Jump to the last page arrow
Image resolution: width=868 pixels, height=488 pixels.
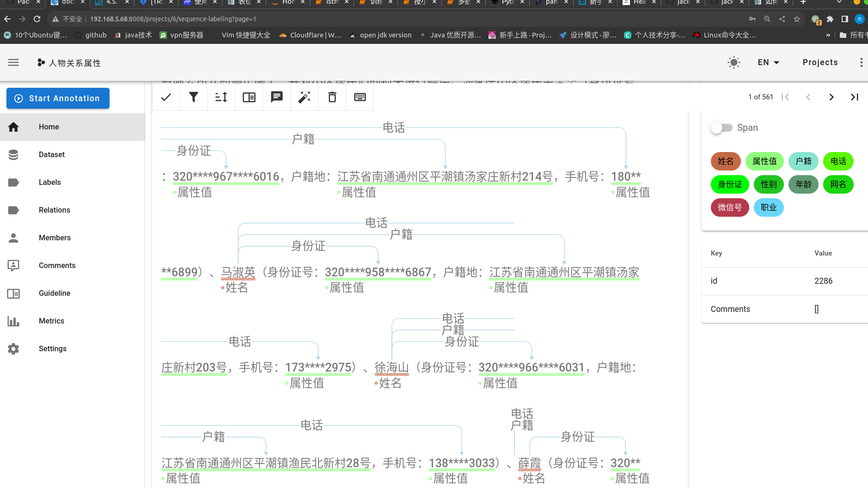(x=855, y=97)
